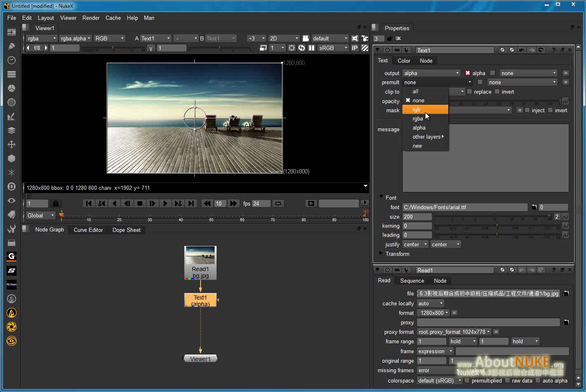Image resolution: width=586 pixels, height=392 pixels.
Task: Select the Read1 node thumbnail
Action: [200, 255]
